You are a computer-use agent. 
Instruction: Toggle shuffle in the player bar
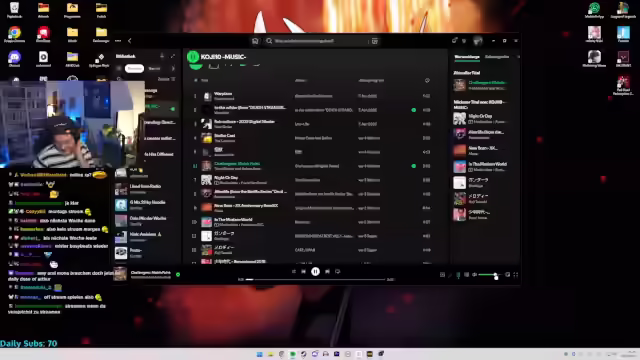coord(293,271)
